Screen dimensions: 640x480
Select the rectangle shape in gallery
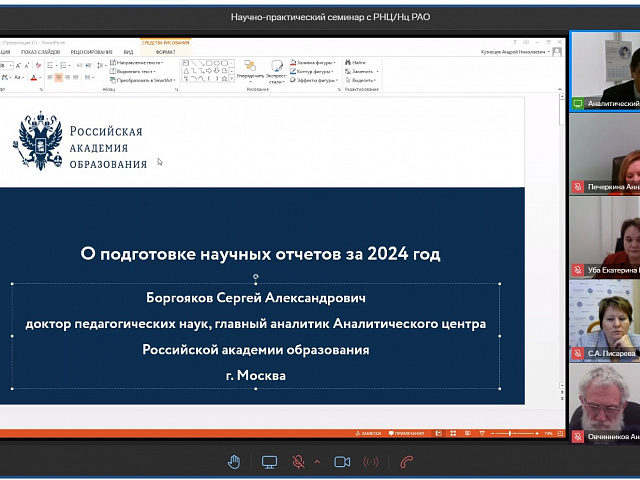(209, 63)
